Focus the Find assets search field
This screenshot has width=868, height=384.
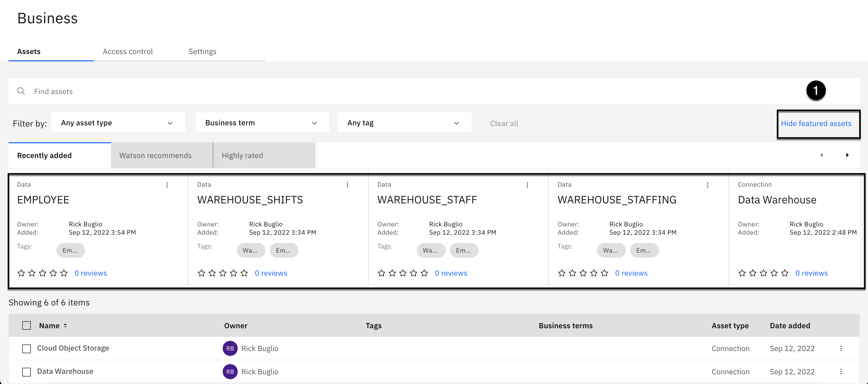click(x=404, y=91)
